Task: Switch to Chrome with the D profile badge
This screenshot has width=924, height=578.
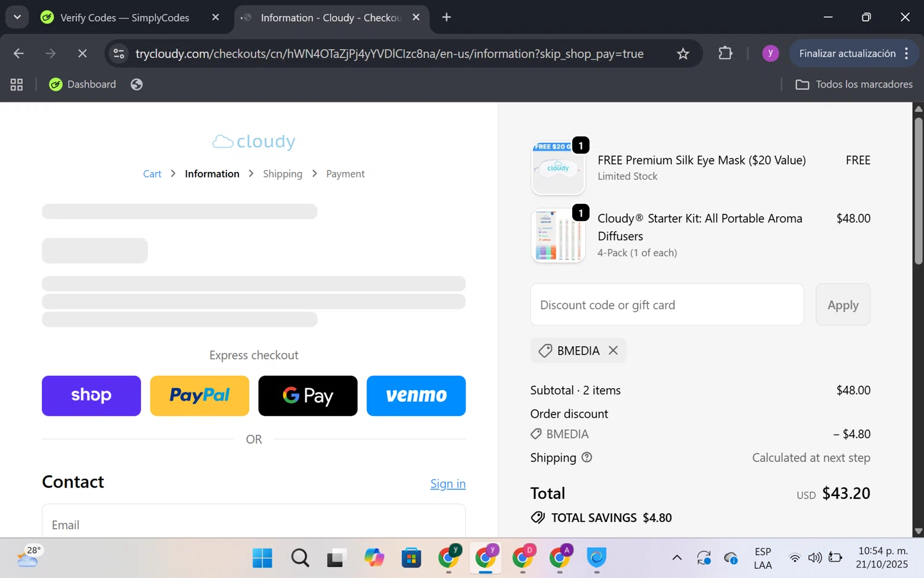Action: pyautogui.click(x=523, y=558)
